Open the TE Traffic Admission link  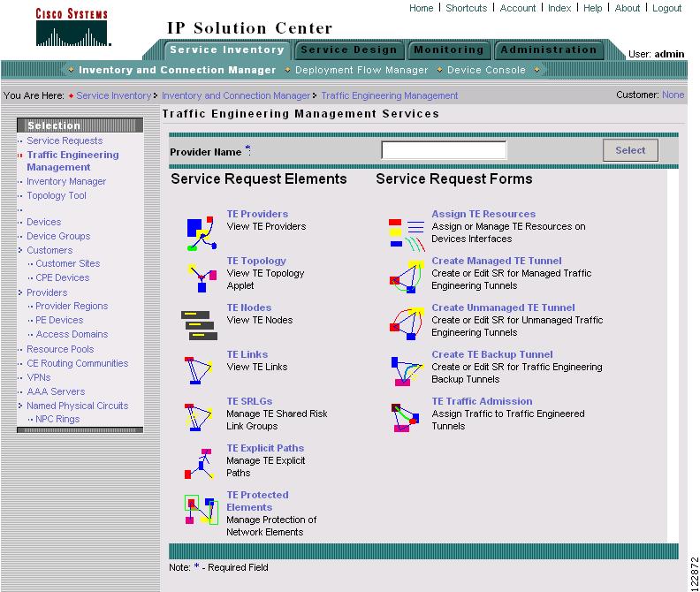(482, 401)
